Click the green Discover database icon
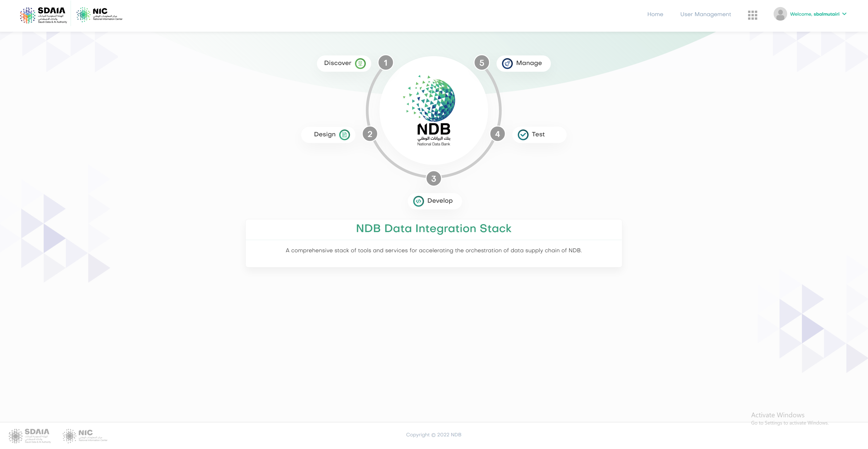868x449 pixels. 360,63
